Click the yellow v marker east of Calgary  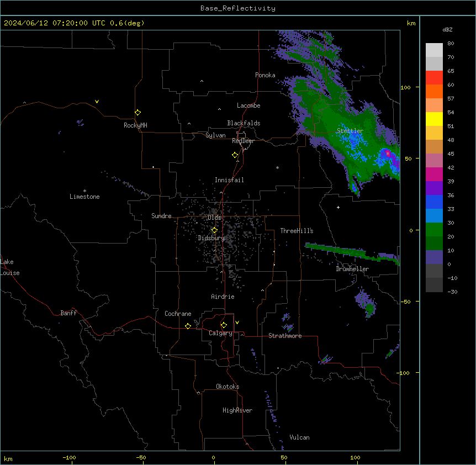point(237,323)
